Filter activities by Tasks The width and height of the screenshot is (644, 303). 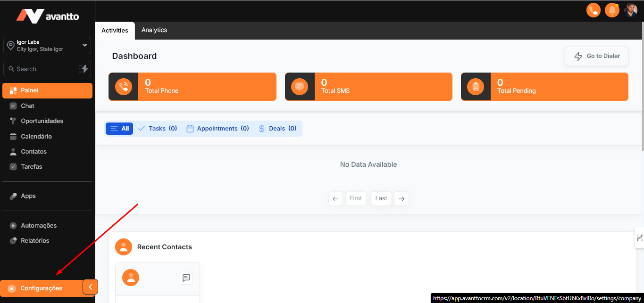coord(158,129)
